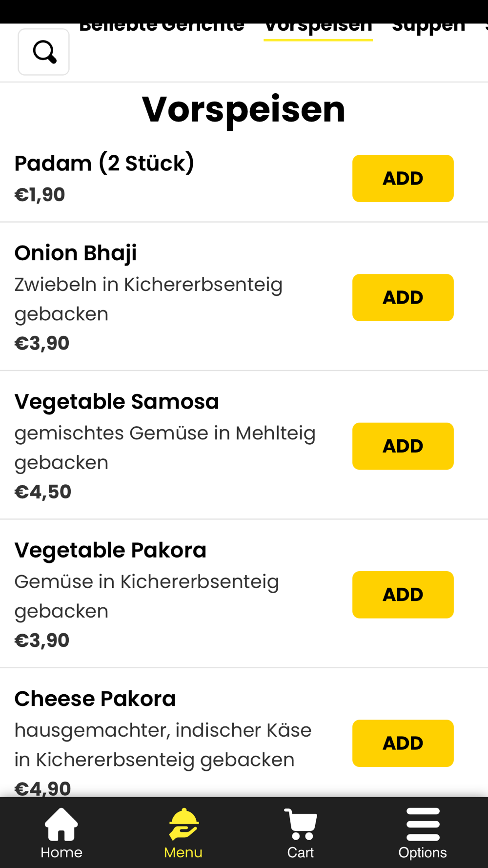Add Onion Bhaji to cart
This screenshot has width=488, height=868.
403,298
